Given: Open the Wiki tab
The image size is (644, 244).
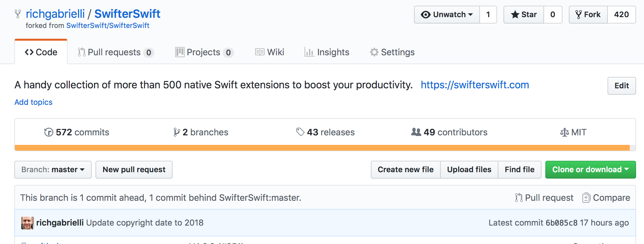Looking at the screenshot, I should (x=270, y=52).
